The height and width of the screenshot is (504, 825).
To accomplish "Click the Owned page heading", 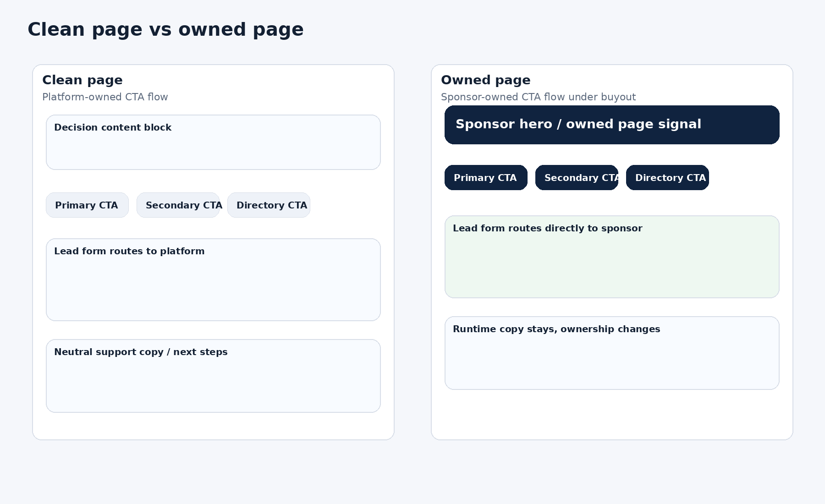I will (x=486, y=80).
